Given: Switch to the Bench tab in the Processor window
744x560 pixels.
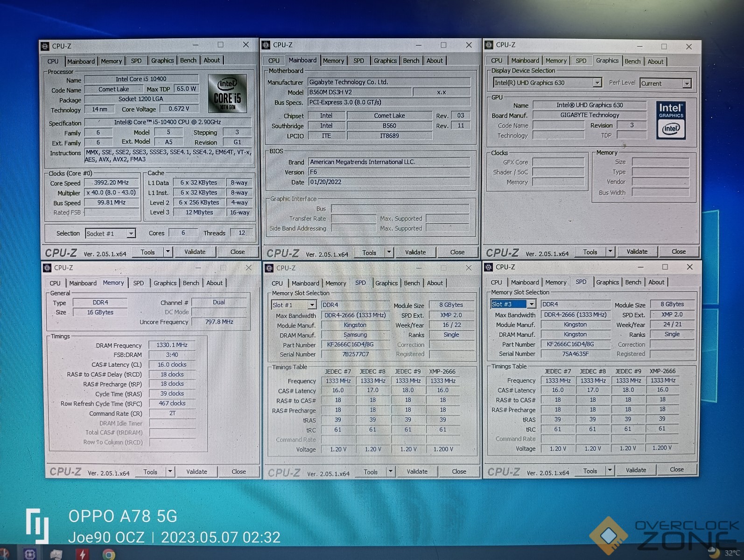Looking at the screenshot, I should 188,60.
